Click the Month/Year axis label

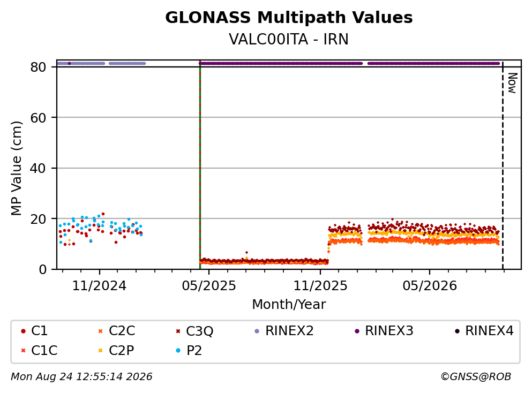[289, 305]
